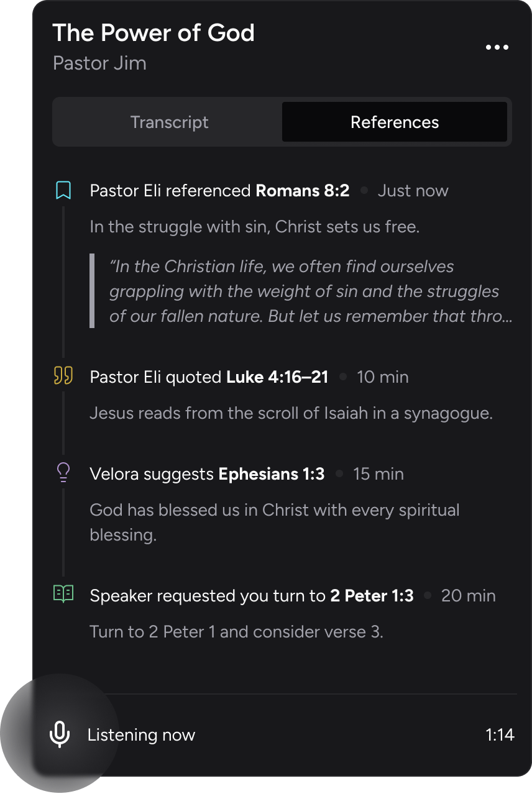Click the yellow quotation marks icon
The image size is (532, 804).
[x=63, y=375]
